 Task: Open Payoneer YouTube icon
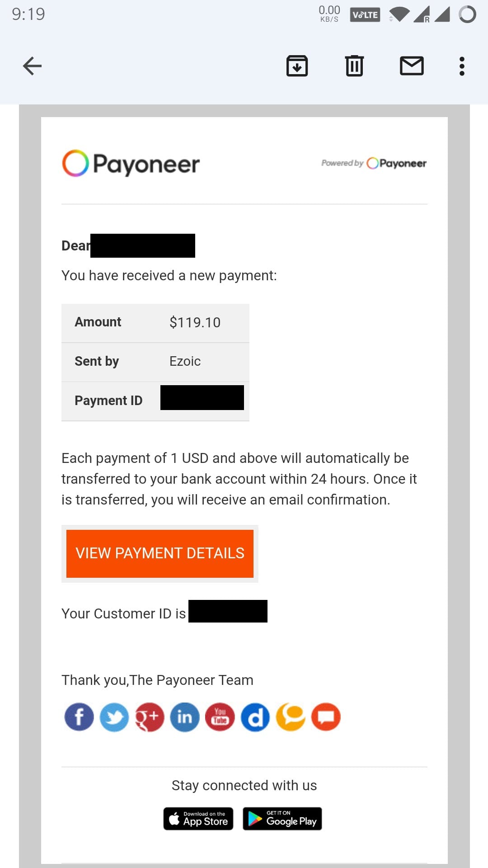click(x=220, y=717)
